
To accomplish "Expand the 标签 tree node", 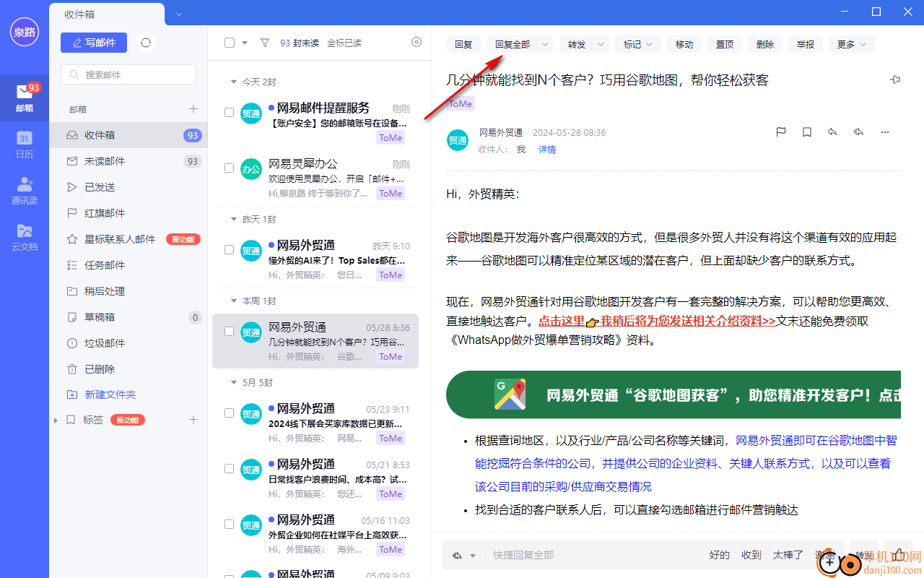I will point(56,420).
